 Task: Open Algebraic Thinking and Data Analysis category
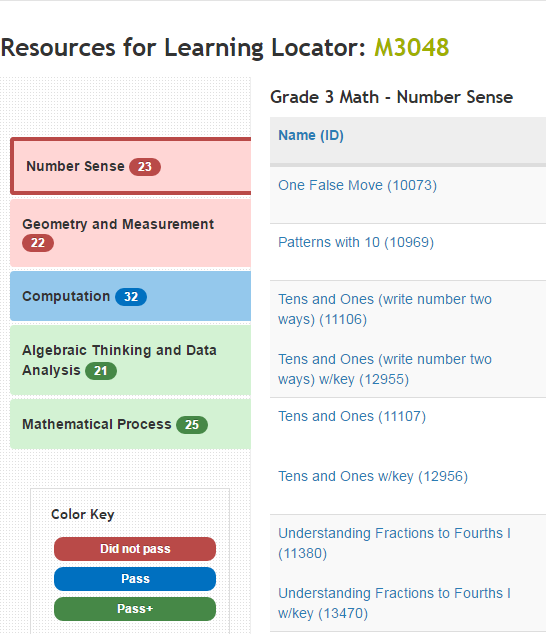[131, 360]
